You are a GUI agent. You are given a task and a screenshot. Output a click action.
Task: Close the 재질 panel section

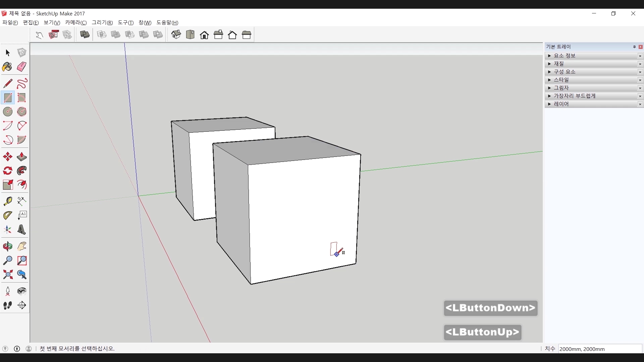coord(640,64)
